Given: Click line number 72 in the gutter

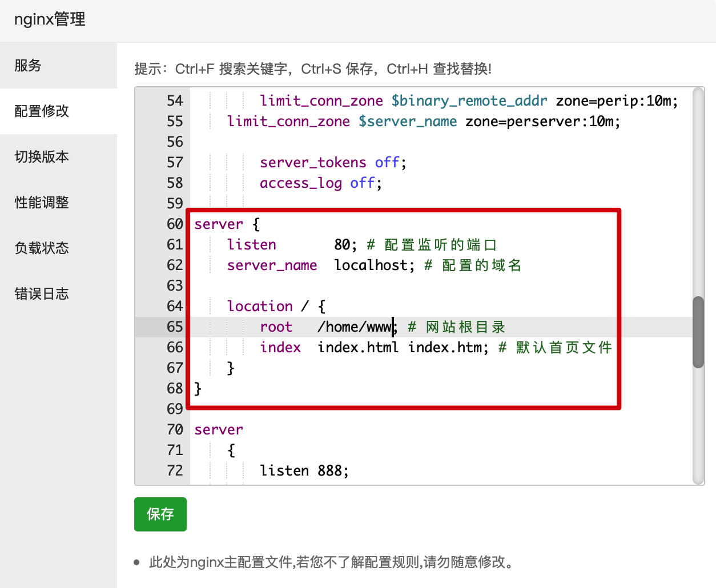Looking at the screenshot, I should pos(175,471).
